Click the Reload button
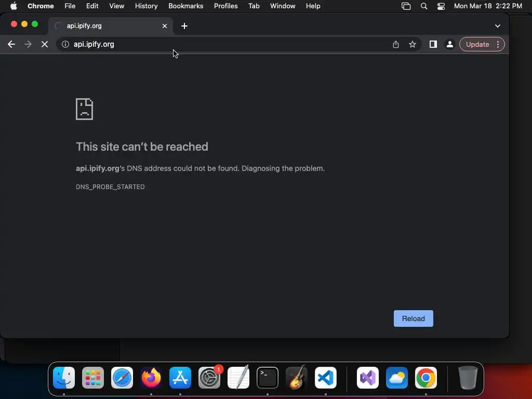The image size is (532, 399). coord(413,318)
